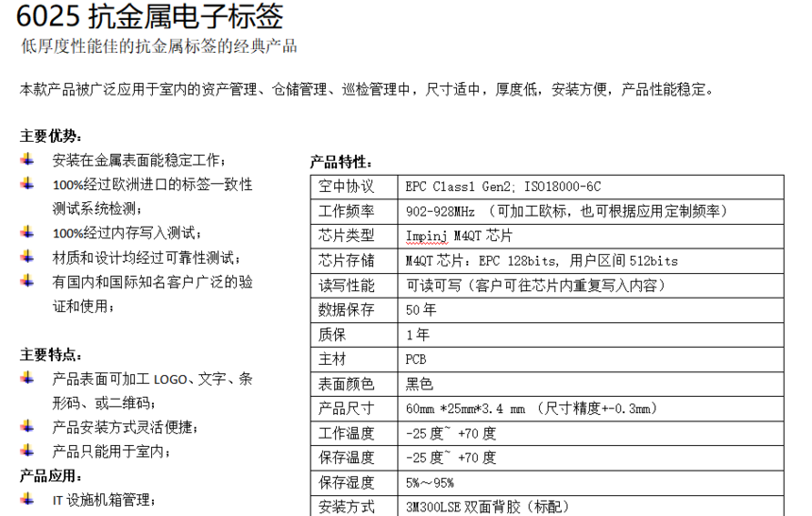Click the table cell 芯片类型
The image size is (812, 516).
point(354,236)
